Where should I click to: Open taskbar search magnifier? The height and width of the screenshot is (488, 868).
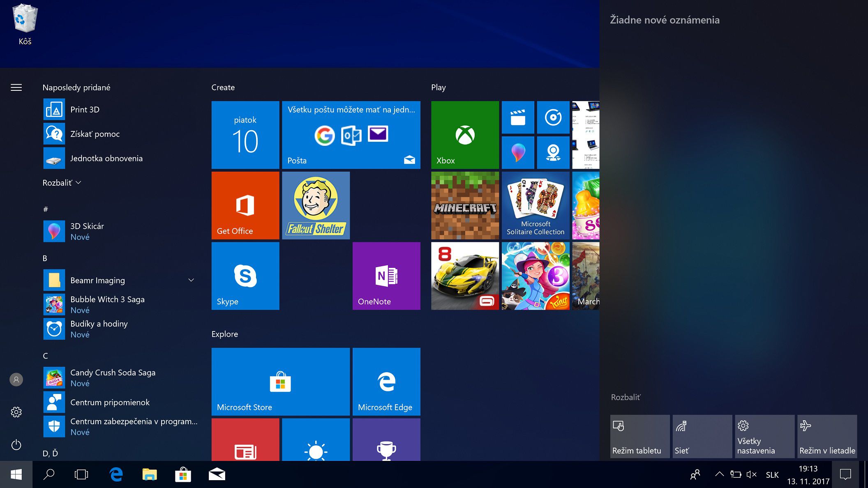49,474
